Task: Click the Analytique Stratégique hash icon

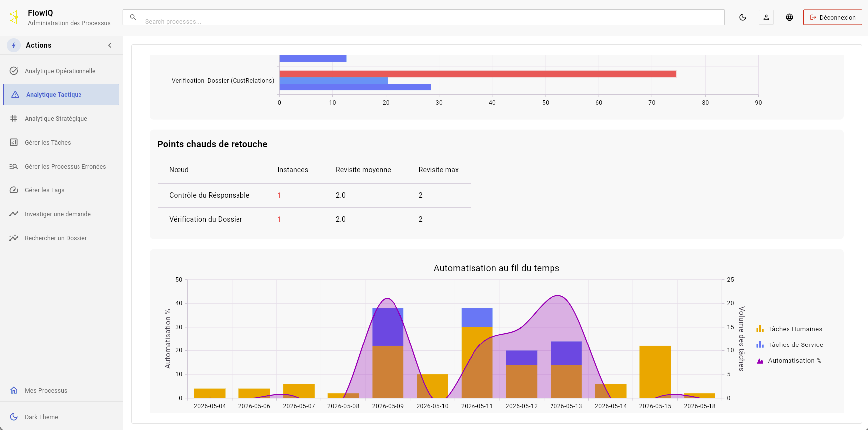Action: pos(14,118)
